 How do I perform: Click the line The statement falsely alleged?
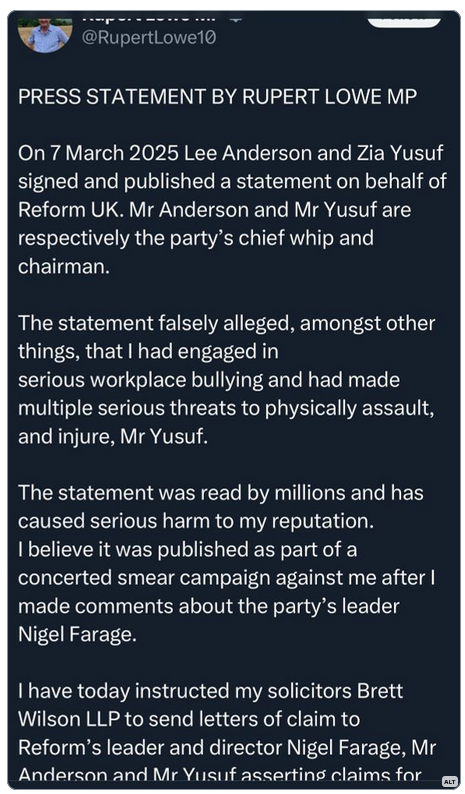coord(226,324)
